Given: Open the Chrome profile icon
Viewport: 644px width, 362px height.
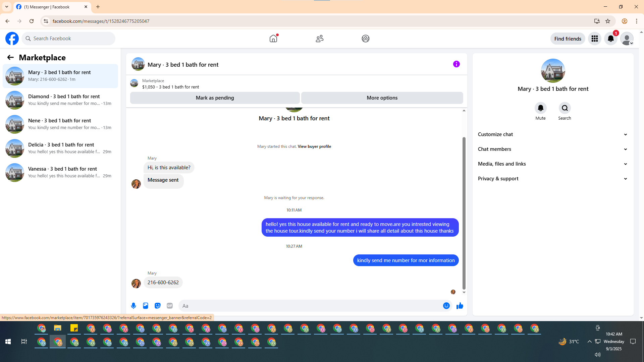Looking at the screenshot, I should (625, 21).
